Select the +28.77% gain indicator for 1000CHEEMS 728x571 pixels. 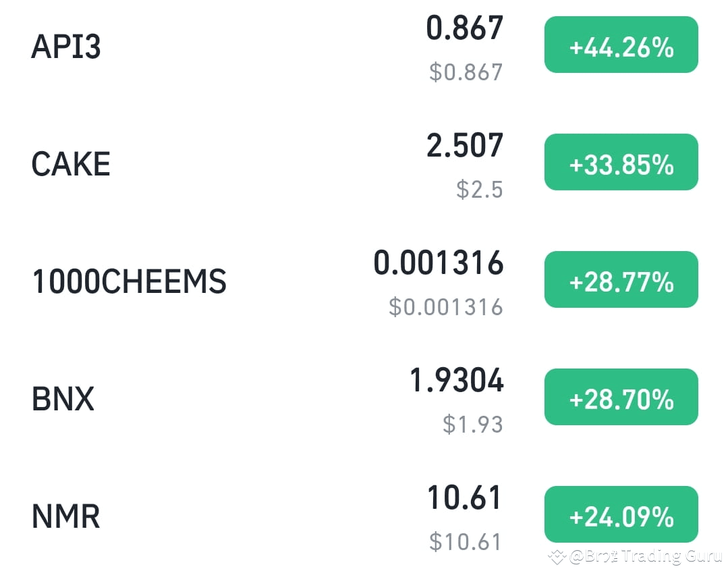coord(620,279)
